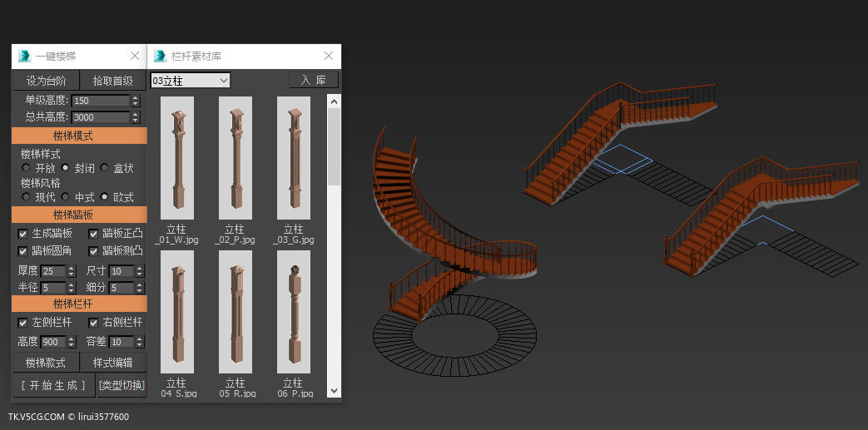Open the 03立柱 category dropdown
Viewport: 868px width, 430px height.
tap(190, 81)
